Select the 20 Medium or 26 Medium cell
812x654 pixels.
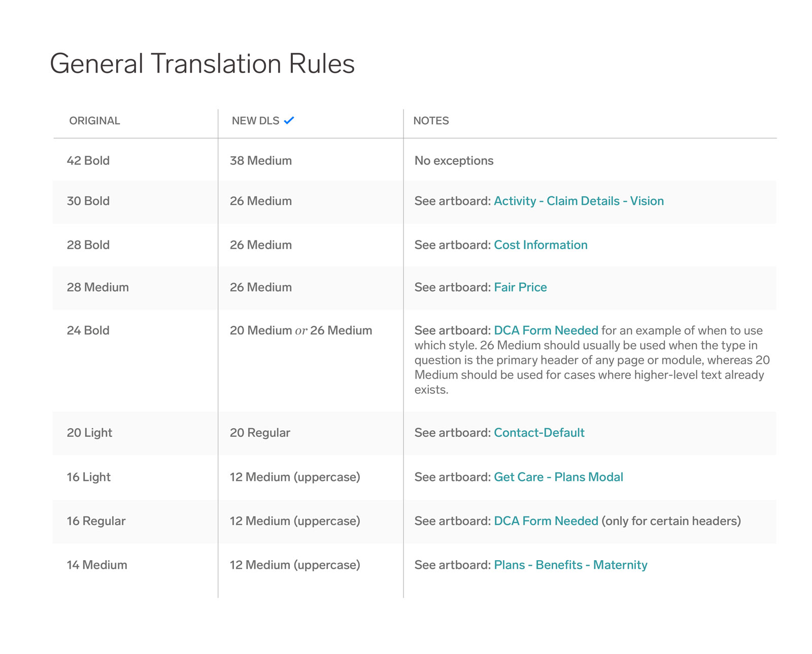(301, 330)
